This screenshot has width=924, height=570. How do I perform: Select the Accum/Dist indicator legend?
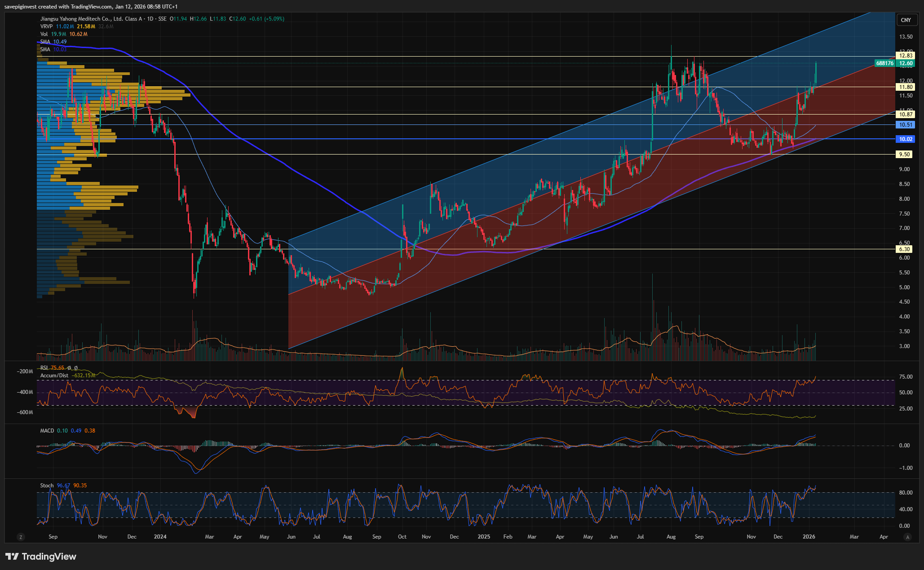click(x=54, y=376)
